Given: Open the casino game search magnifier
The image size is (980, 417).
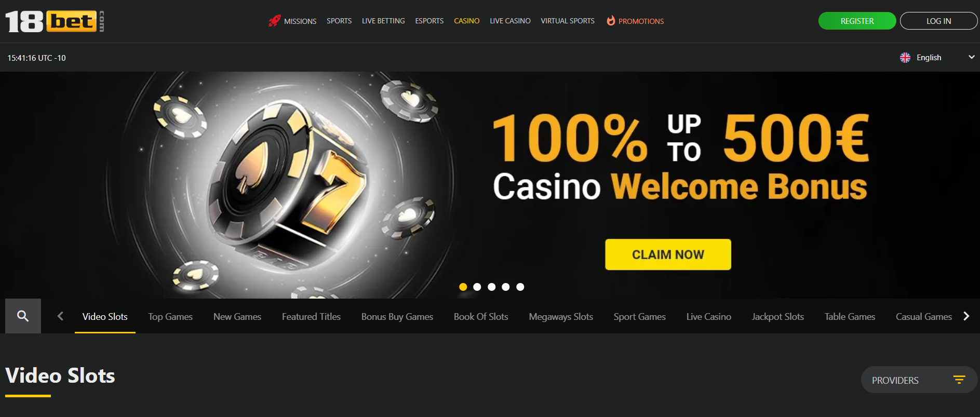Looking at the screenshot, I should pos(23,316).
